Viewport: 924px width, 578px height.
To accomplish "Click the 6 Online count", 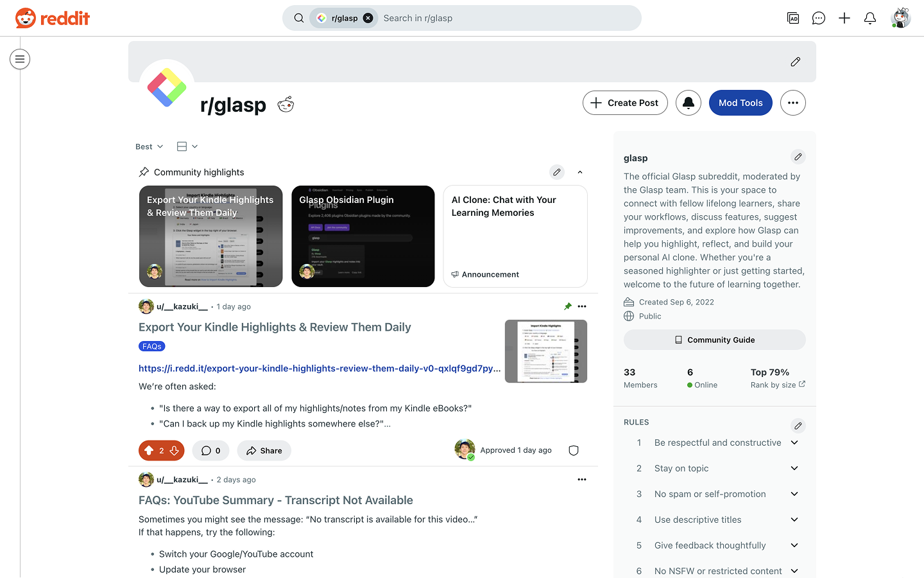I will pyautogui.click(x=702, y=378).
